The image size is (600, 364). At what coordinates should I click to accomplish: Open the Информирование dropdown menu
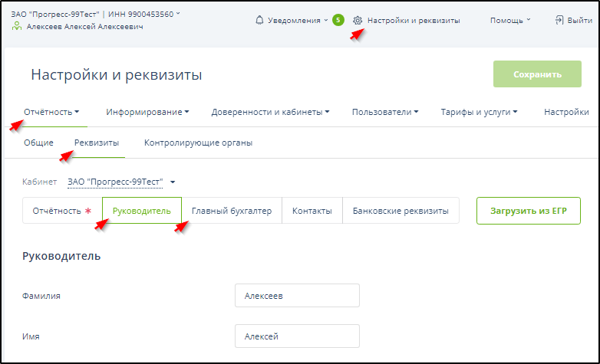pos(148,112)
